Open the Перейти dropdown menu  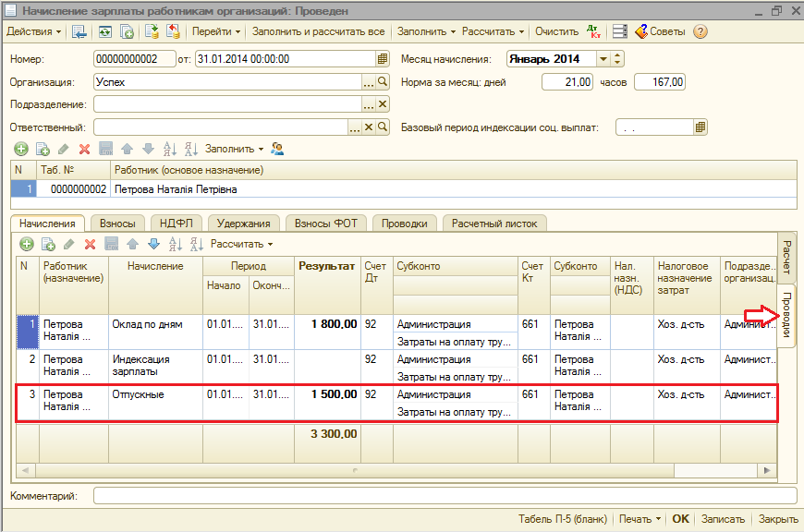point(216,31)
